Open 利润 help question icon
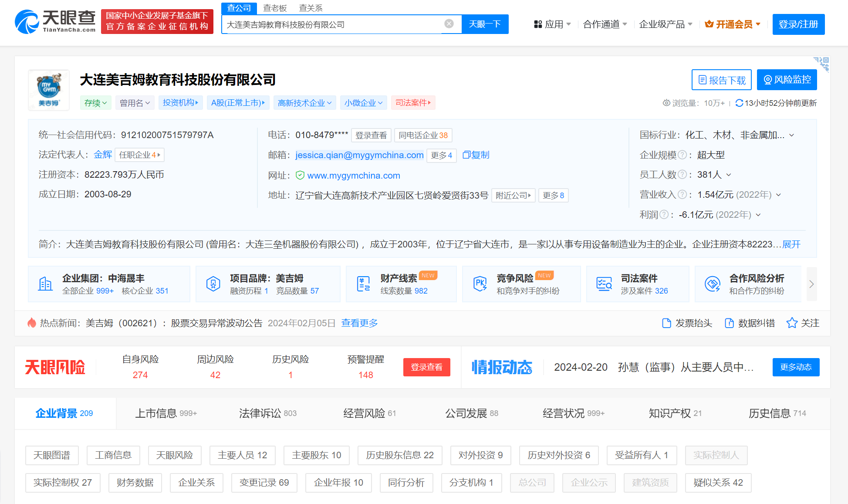 click(664, 215)
